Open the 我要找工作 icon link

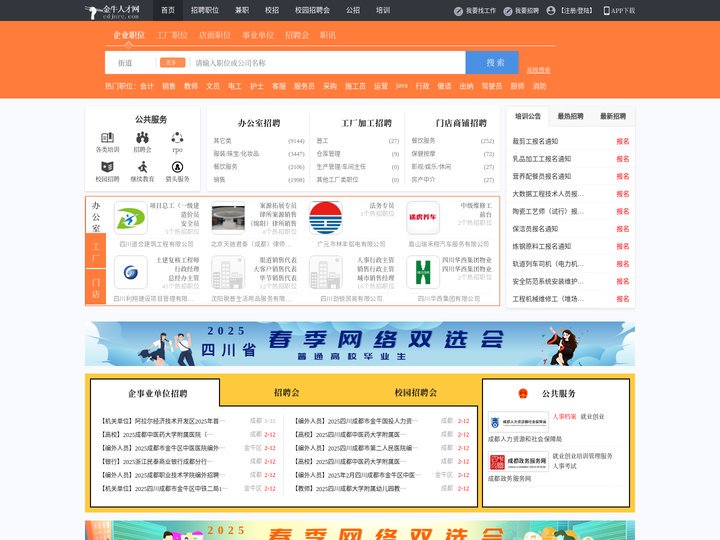(x=458, y=11)
